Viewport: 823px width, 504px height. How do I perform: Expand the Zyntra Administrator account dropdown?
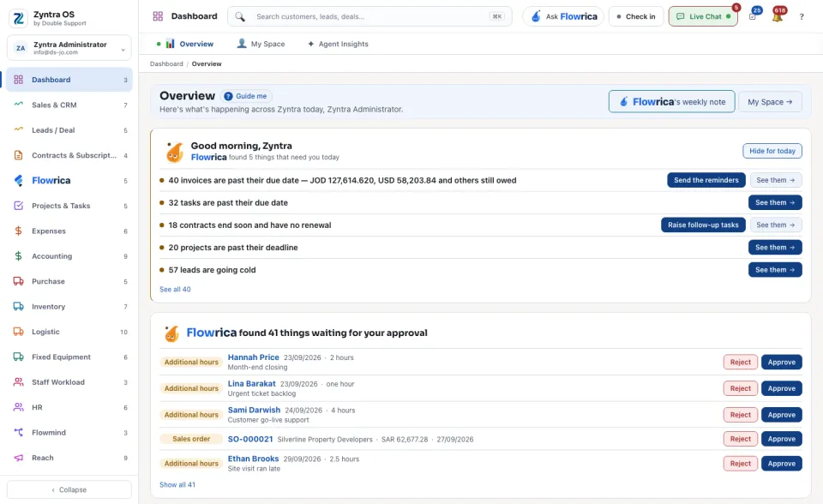point(69,48)
